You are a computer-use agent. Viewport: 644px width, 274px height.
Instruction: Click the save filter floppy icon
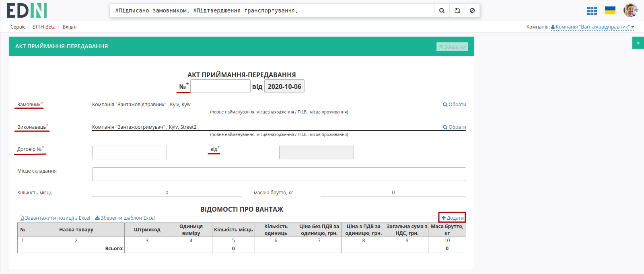tap(457, 11)
